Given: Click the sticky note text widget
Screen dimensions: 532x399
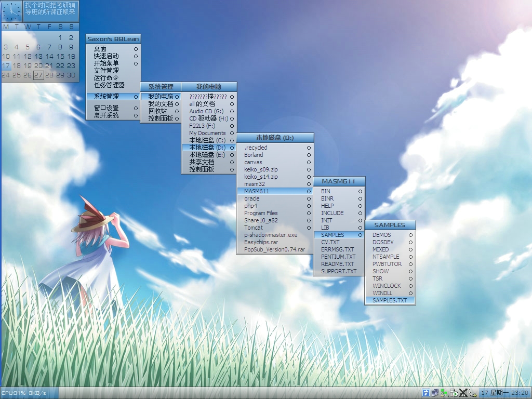Looking at the screenshot, I should click(50, 11).
